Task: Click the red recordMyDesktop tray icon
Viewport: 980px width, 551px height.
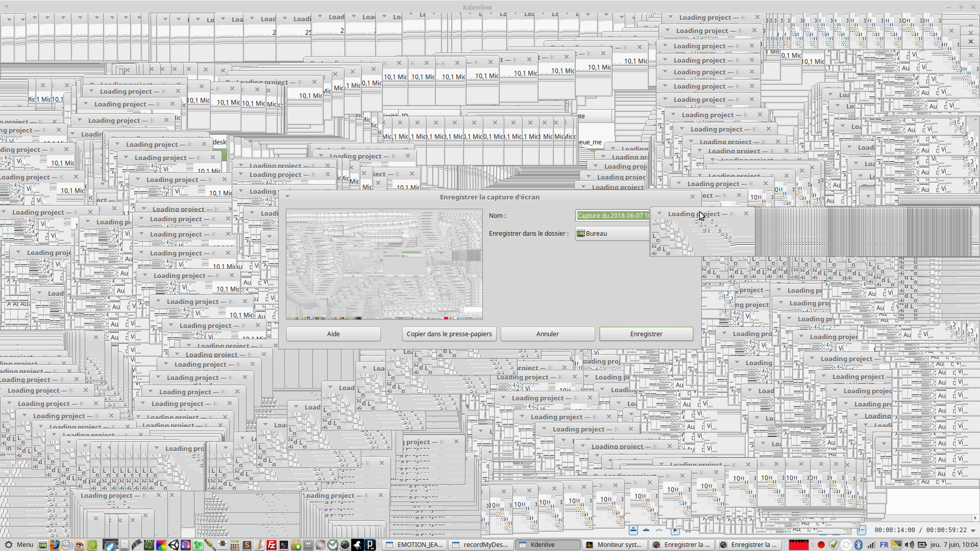Action: coord(821,544)
